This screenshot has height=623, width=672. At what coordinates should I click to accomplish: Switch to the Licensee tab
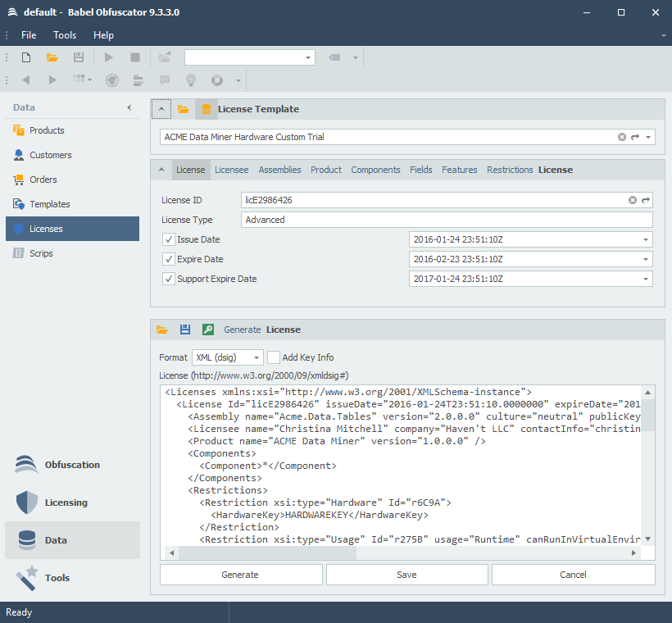pos(231,170)
